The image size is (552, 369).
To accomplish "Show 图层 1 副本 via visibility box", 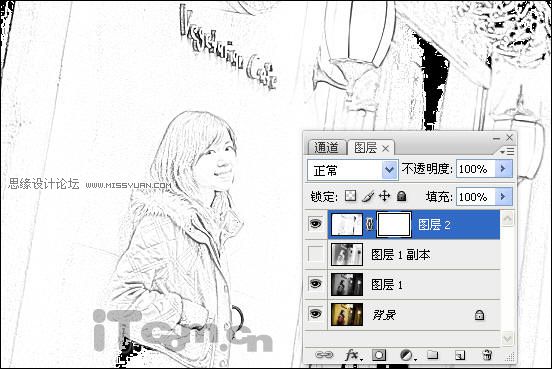I will point(315,254).
